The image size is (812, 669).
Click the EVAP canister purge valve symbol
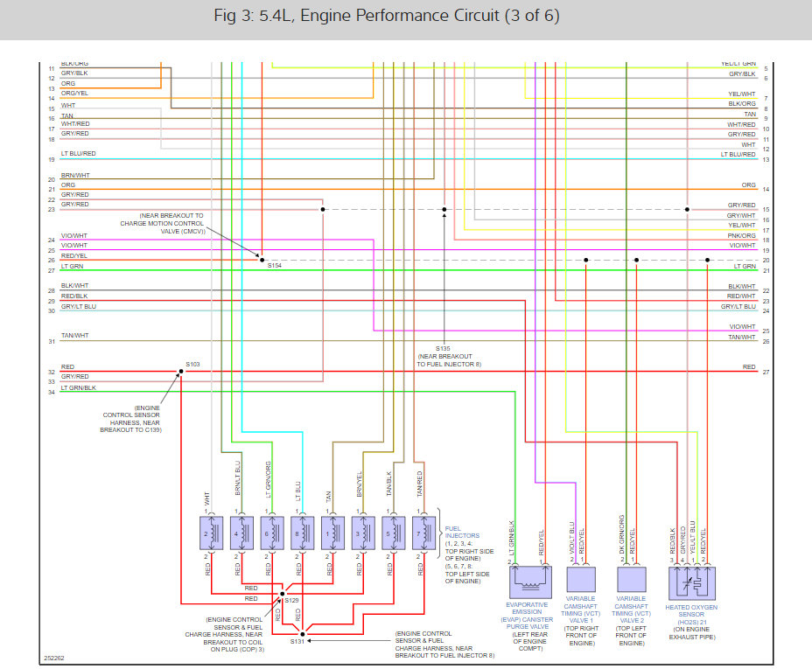[x=531, y=582]
